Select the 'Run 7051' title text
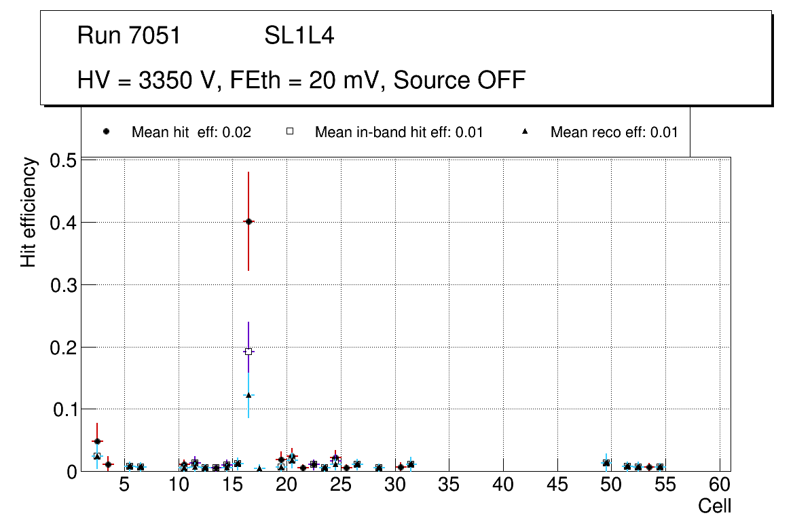Image resolution: width=812 pixels, height=524 pixels. coord(129,36)
